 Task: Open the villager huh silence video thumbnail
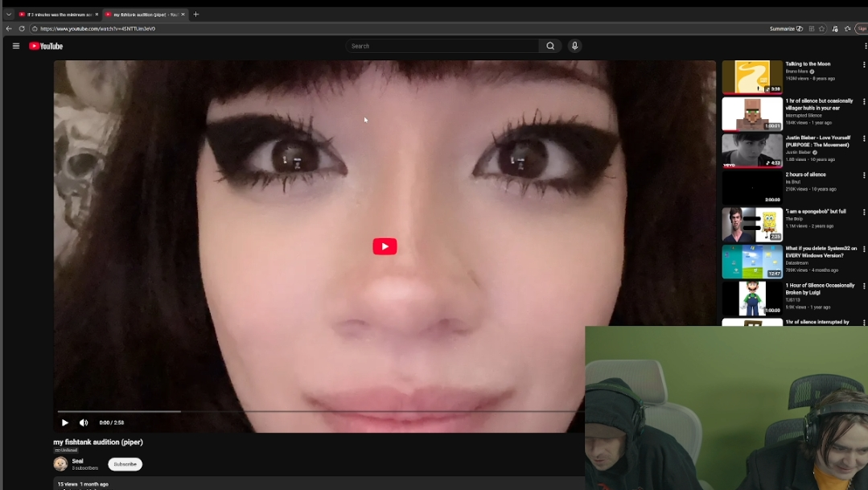(x=751, y=113)
